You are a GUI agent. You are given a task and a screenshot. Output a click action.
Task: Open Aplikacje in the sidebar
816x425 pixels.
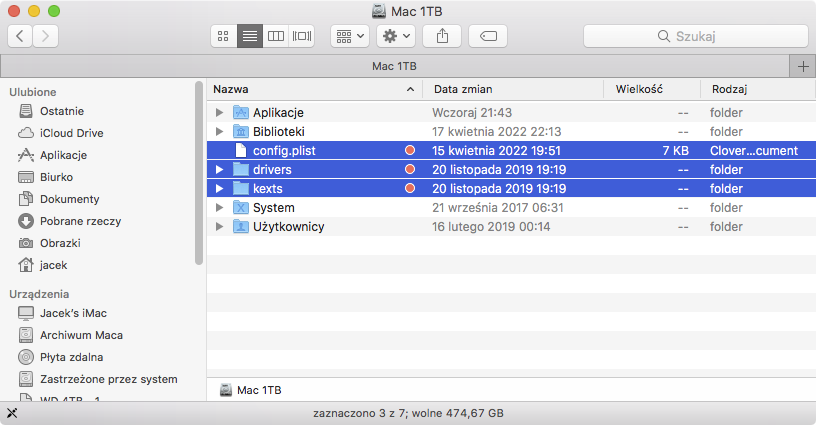pos(63,155)
